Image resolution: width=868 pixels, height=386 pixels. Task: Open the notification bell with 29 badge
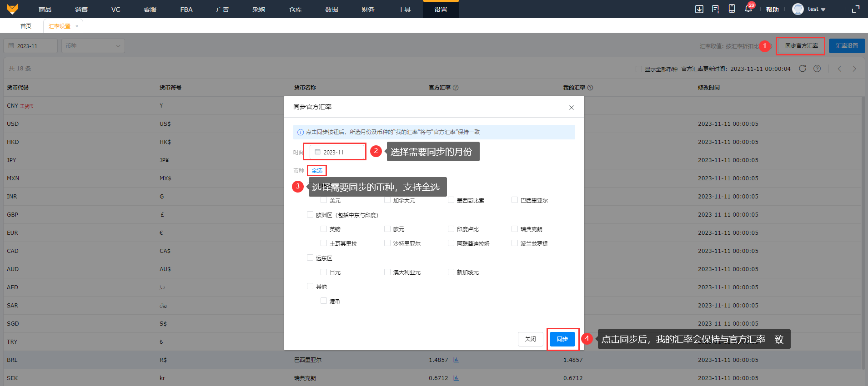[x=748, y=9]
